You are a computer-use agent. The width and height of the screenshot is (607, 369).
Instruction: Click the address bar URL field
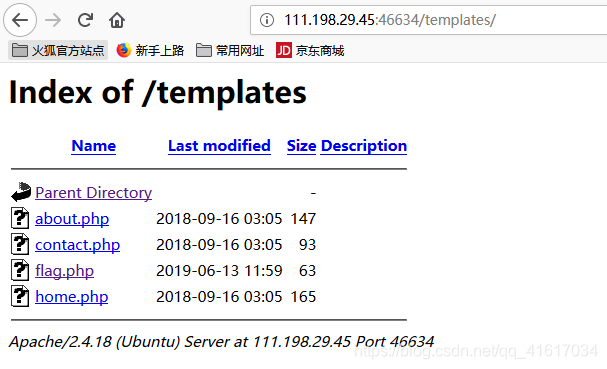point(429,20)
